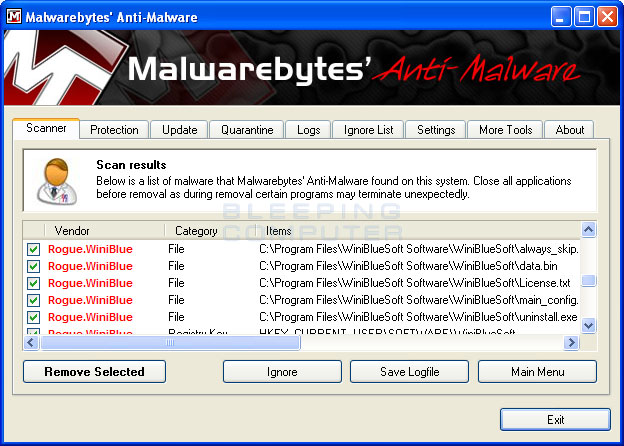Image resolution: width=624 pixels, height=446 pixels.
Task: Close the Malwarebytes window
Action: (608, 17)
